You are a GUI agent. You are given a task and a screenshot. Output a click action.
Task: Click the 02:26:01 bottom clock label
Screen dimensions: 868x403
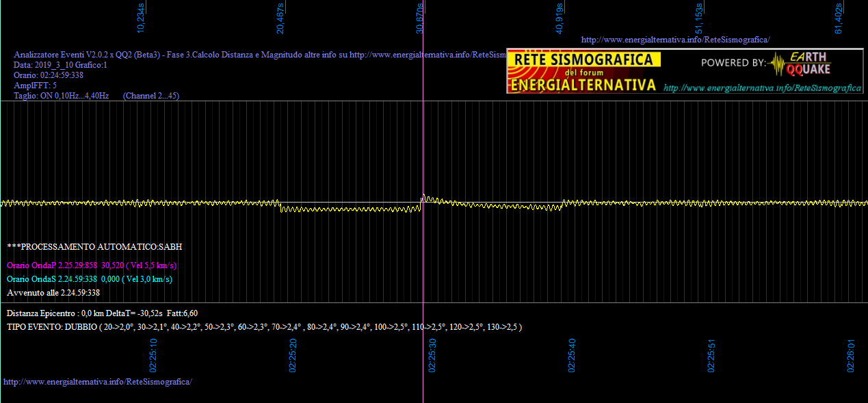pyautogui.click(x=851, y=355)
